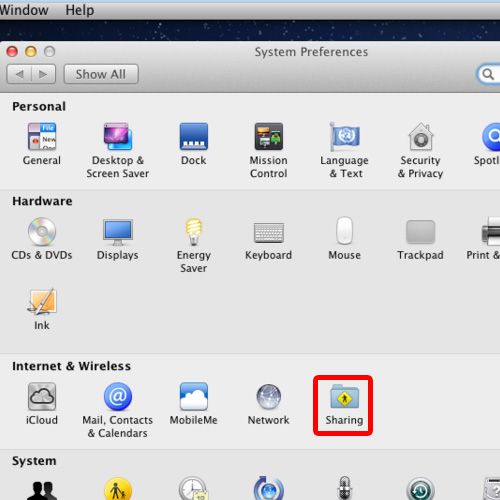Viewport: 500px width, 500px height.
Task: Minimize window with the yellow button
Action: 31,52
